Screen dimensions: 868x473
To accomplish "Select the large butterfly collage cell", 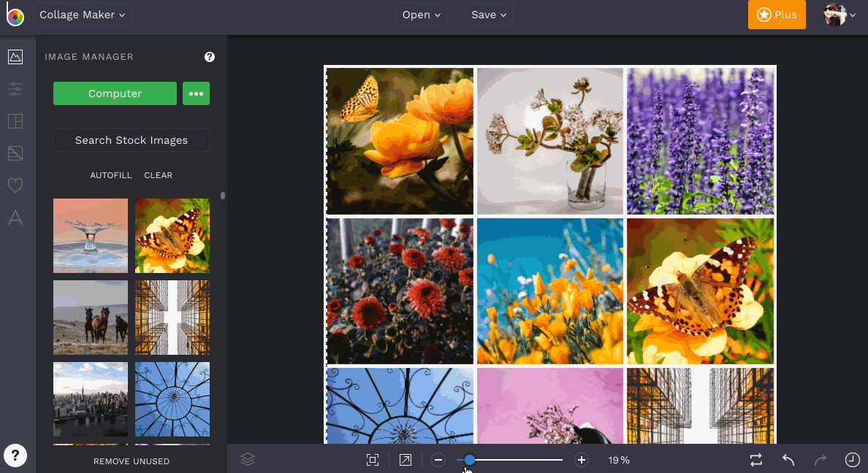I will point(700,291).
